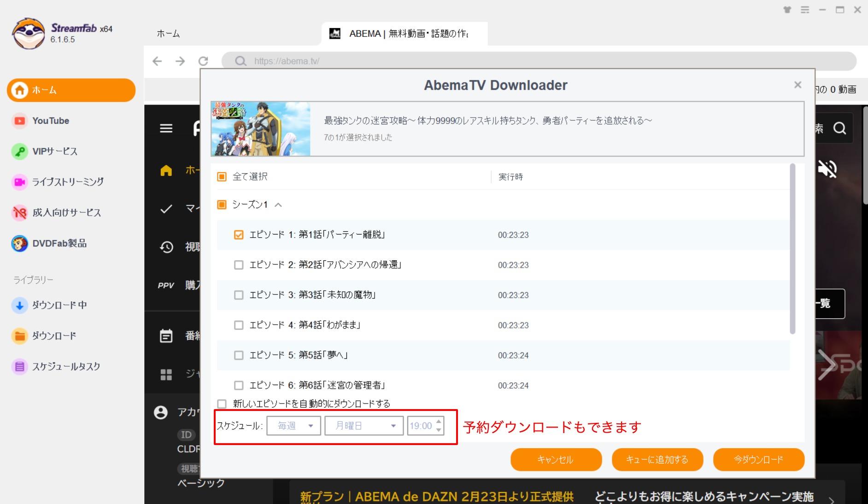Open the 毎週 schedule frequency dropdown
Image resolution: width=868 pixels, height=504 pixels.
(293, 426)
